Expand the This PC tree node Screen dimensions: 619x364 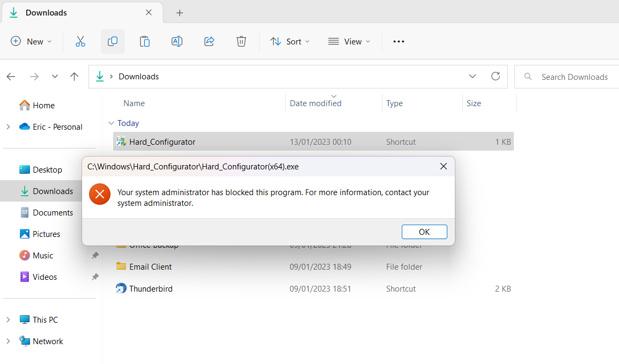coord(8,320)
